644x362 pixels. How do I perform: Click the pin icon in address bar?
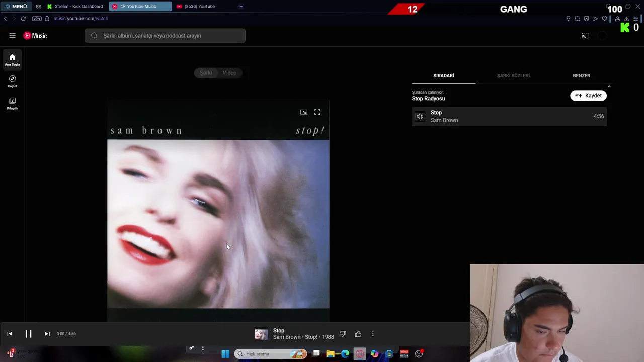(568, 19)
